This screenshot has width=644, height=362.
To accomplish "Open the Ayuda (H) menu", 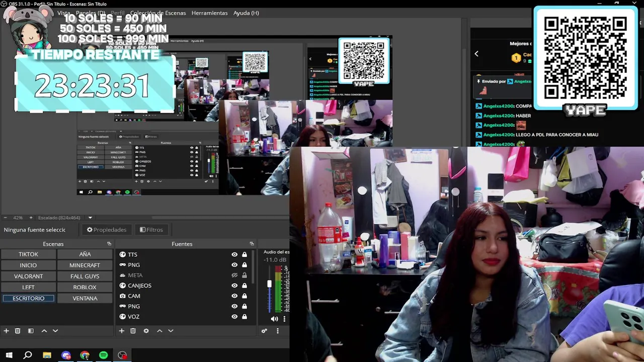I will [246, 13].
